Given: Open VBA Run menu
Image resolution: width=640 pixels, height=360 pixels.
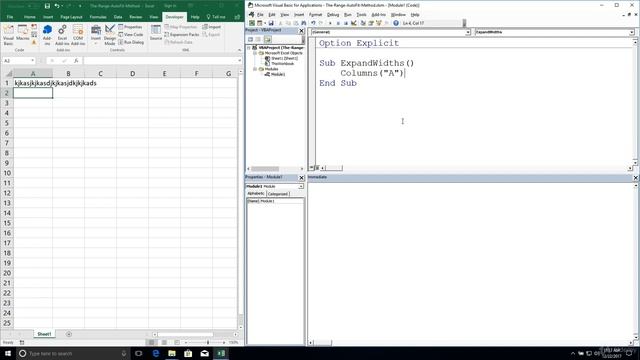Looking at the screenshot, I should [x=347, y=15].
